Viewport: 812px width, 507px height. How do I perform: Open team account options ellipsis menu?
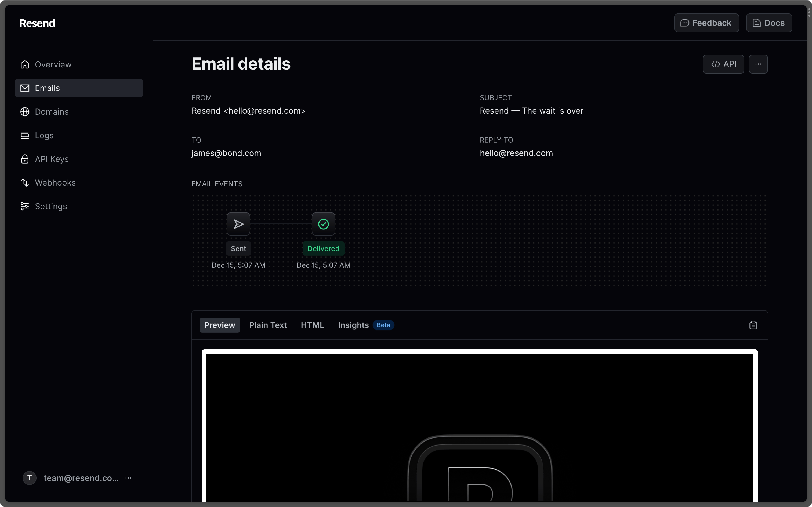pos(128,478)
